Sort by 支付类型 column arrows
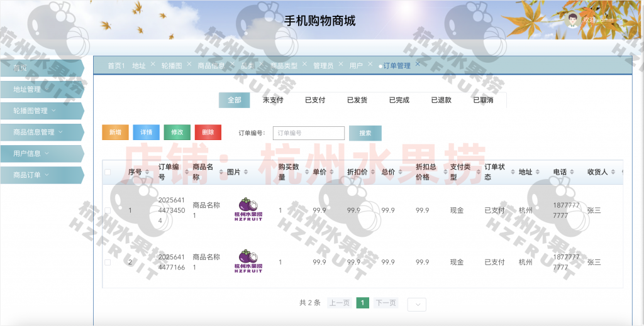Viewport: 644px width, 326px height. (x=479, y=172)
